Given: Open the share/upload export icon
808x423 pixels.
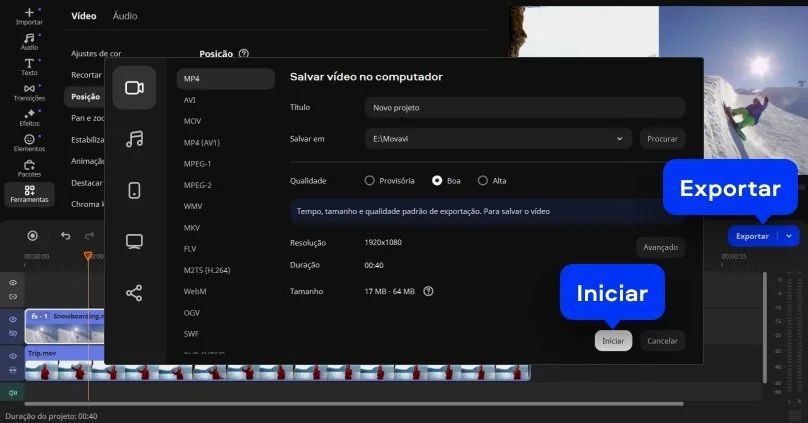Looking at the screenshot, I should (134, 292).
